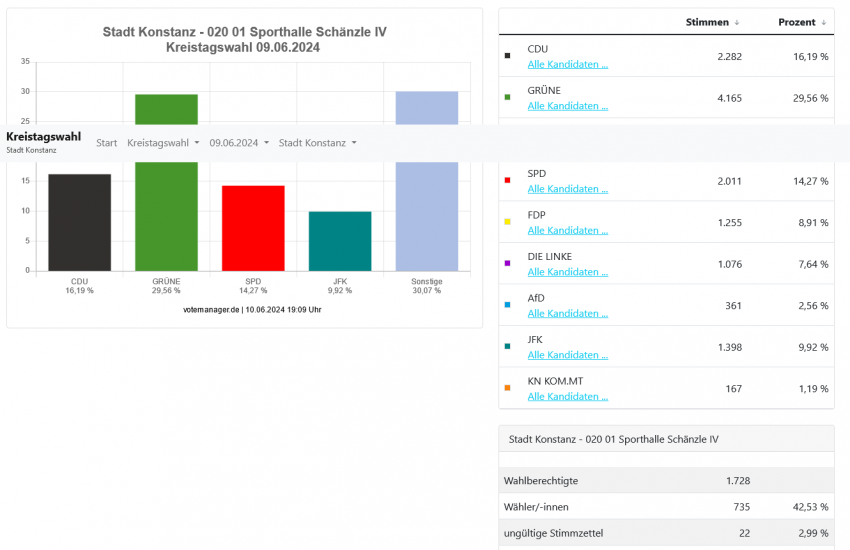Click the yellow FDP party marker

[508, 222]
